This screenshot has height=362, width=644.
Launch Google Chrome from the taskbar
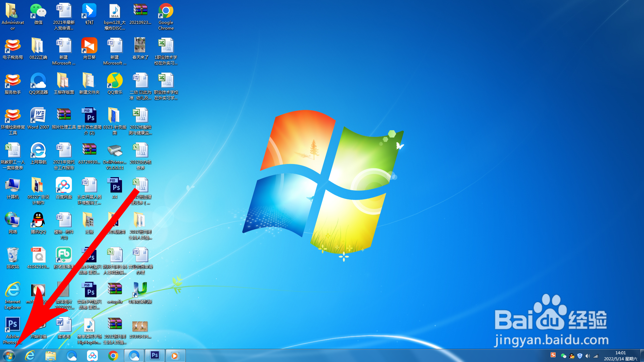coord(113,355)
